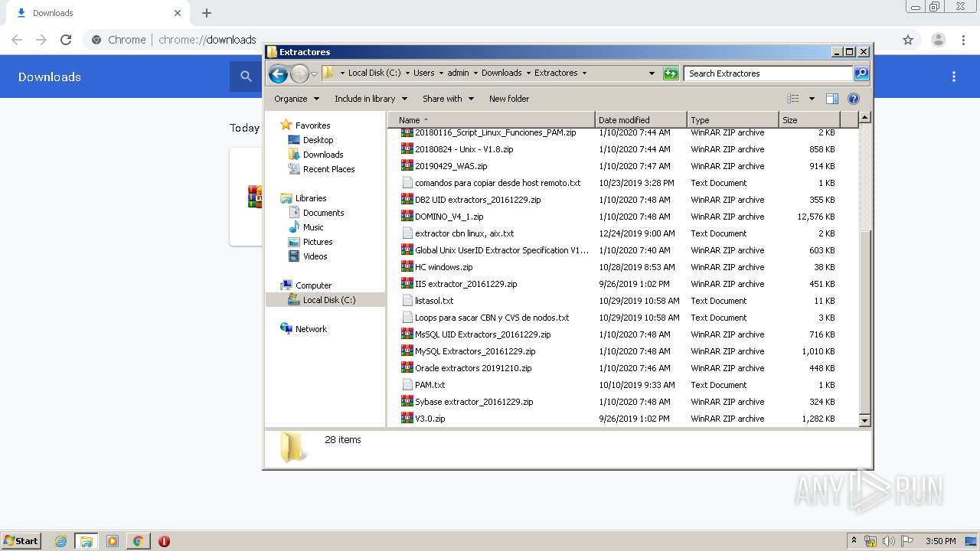Click the change view icon
This screenshot has height=551, width=980.
pos(793,99)
